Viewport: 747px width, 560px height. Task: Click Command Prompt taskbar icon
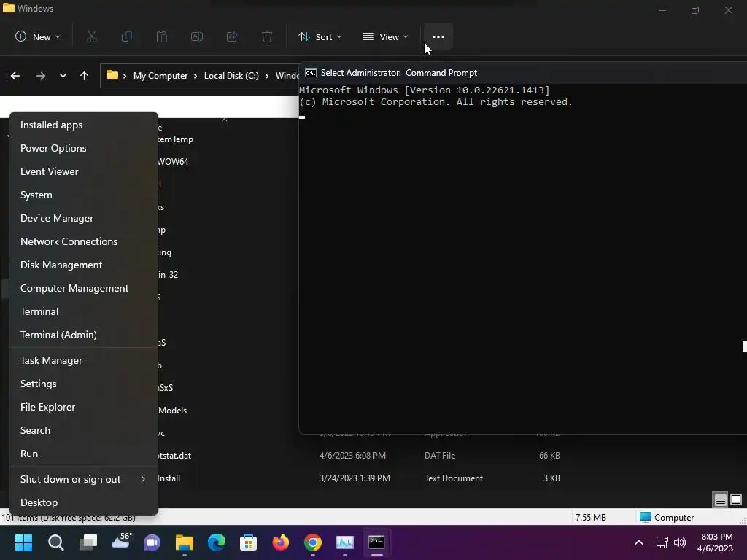(x=377, y=542)
